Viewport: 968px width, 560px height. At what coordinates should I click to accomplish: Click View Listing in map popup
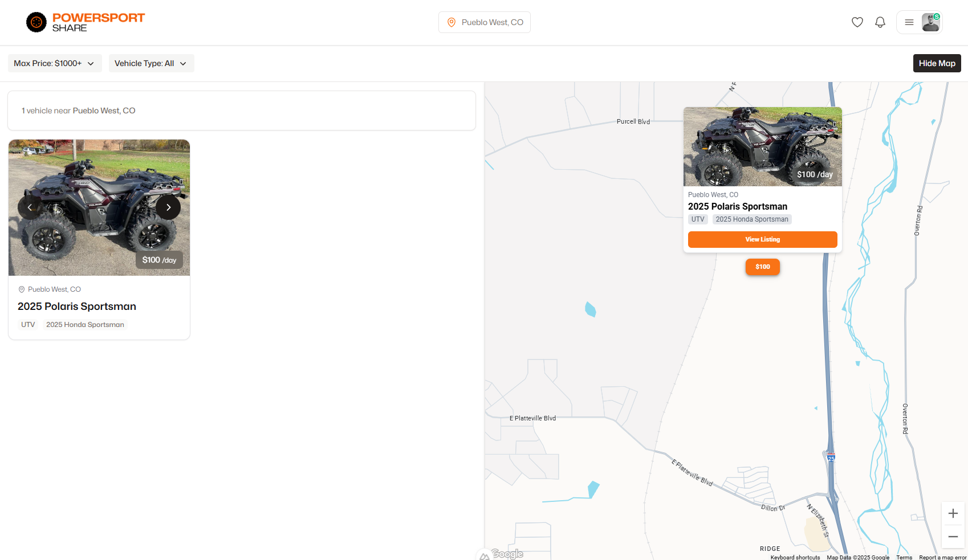coord(763,239)
